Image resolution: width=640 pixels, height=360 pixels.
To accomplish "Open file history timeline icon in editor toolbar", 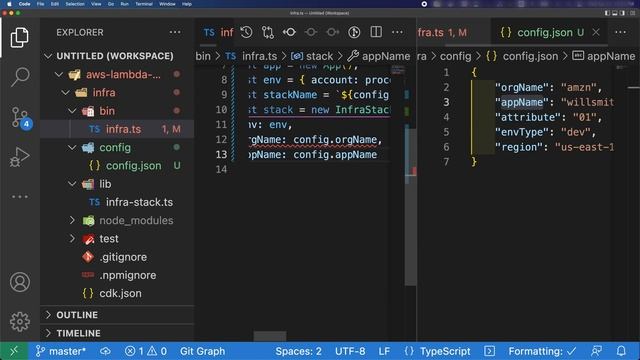I will (246, 32).
